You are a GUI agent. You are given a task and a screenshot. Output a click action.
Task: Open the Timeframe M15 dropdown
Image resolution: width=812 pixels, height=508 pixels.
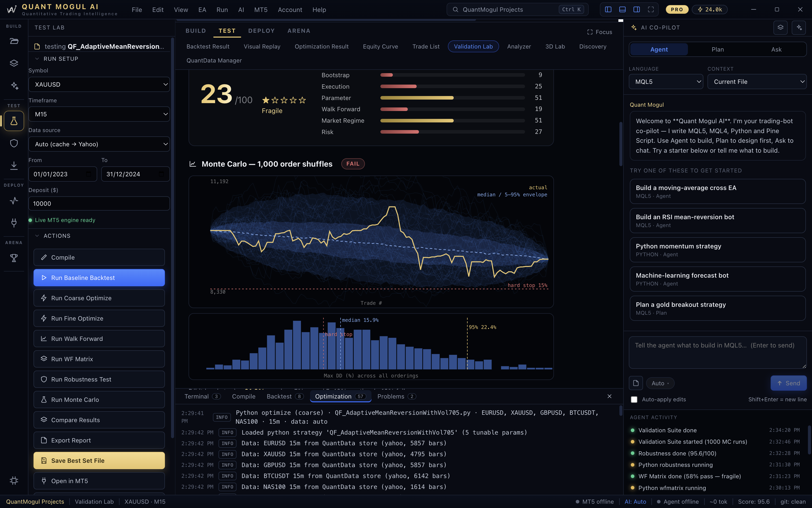(x=99, y=114)
